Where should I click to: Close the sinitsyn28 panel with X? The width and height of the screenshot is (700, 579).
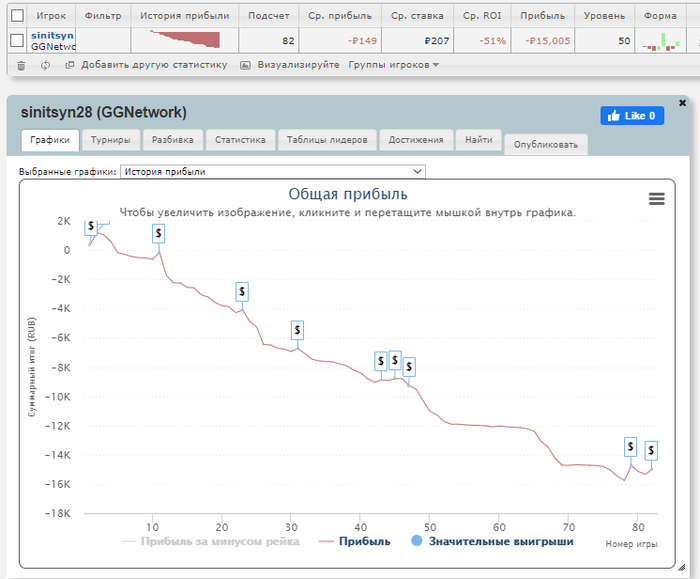682,103
